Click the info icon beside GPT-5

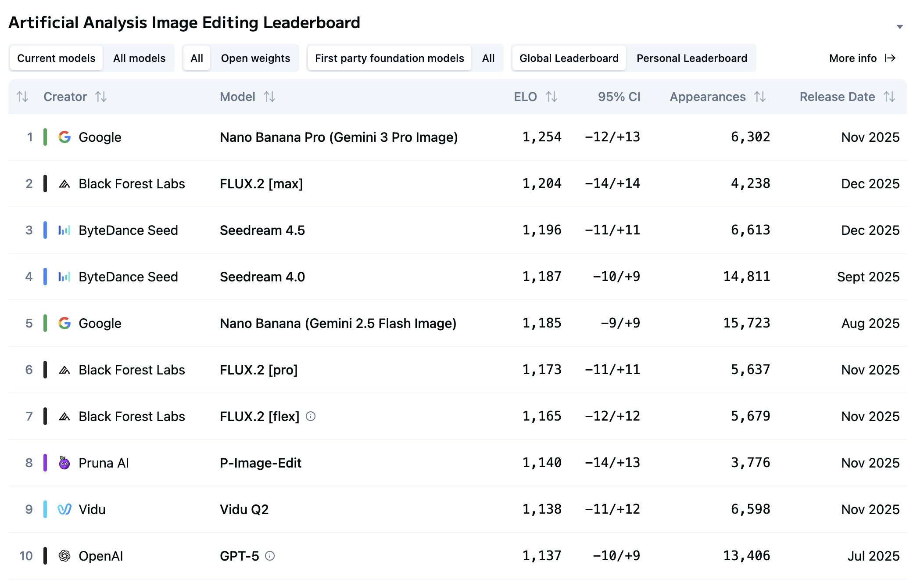[x=271, y=556]
